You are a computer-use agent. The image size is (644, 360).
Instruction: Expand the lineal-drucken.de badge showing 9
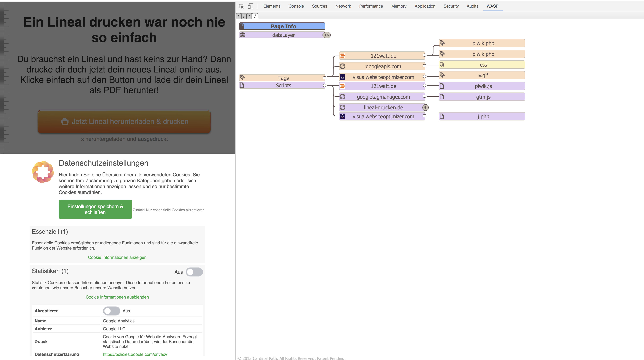(425, 107)
